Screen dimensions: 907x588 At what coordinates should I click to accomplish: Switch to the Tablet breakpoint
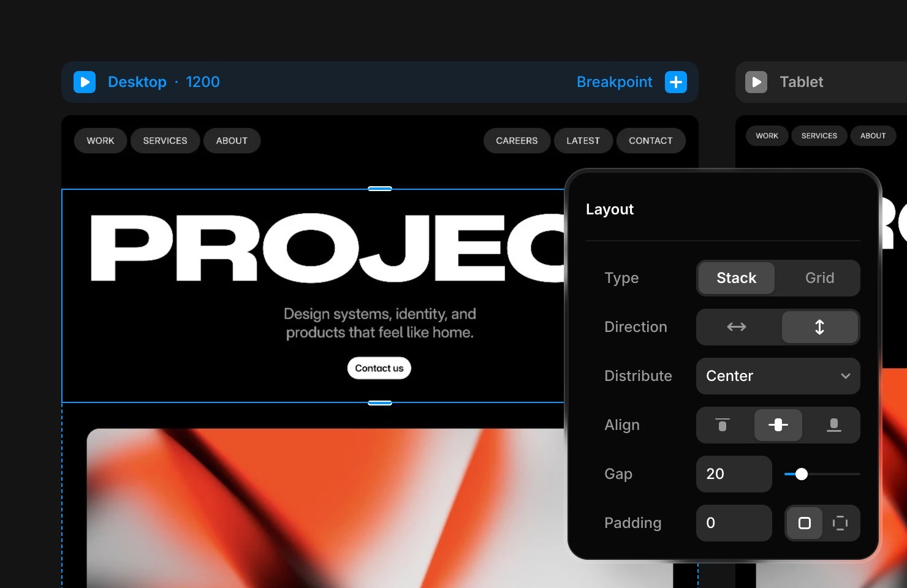pyautogui.click(x=801, y=81)
